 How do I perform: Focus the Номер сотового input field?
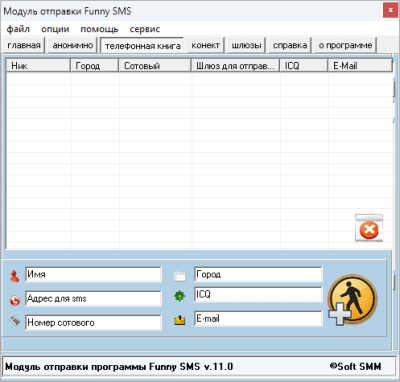pos(93,322)
